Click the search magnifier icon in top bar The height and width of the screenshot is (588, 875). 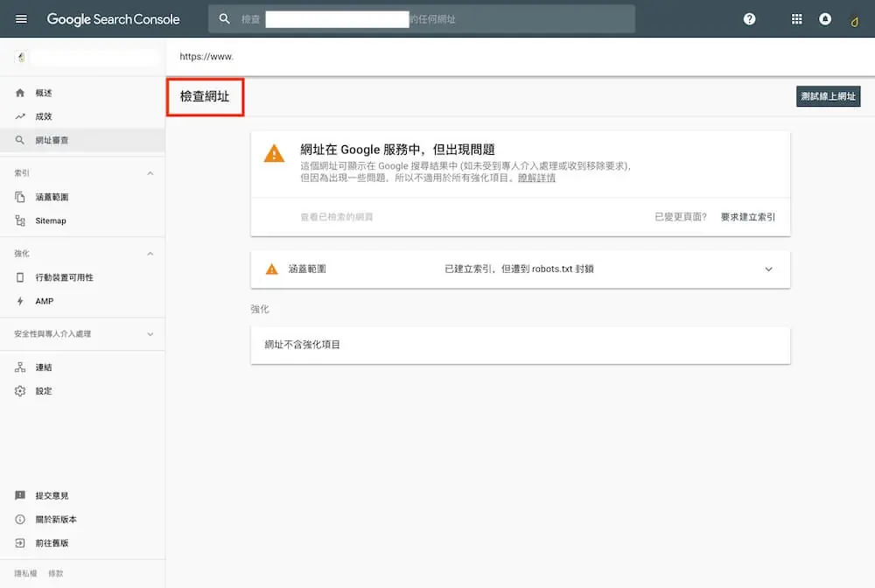coord(224,19)
